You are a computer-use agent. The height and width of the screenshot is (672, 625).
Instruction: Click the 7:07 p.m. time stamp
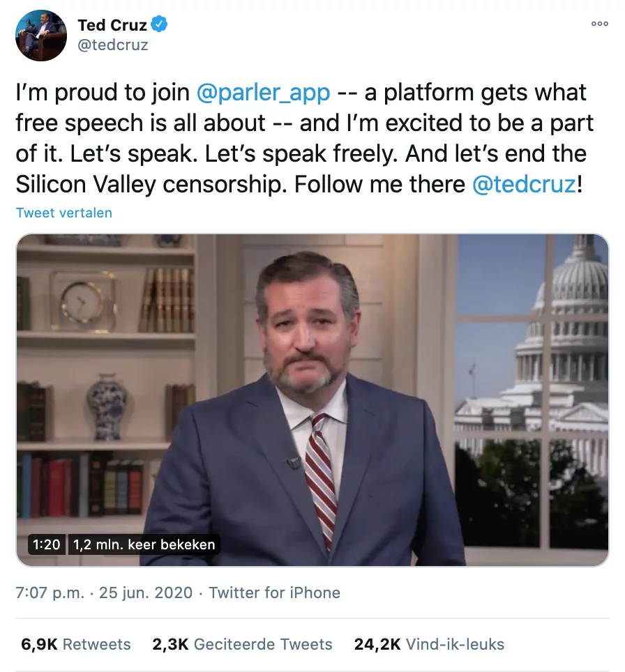(50, 593)
